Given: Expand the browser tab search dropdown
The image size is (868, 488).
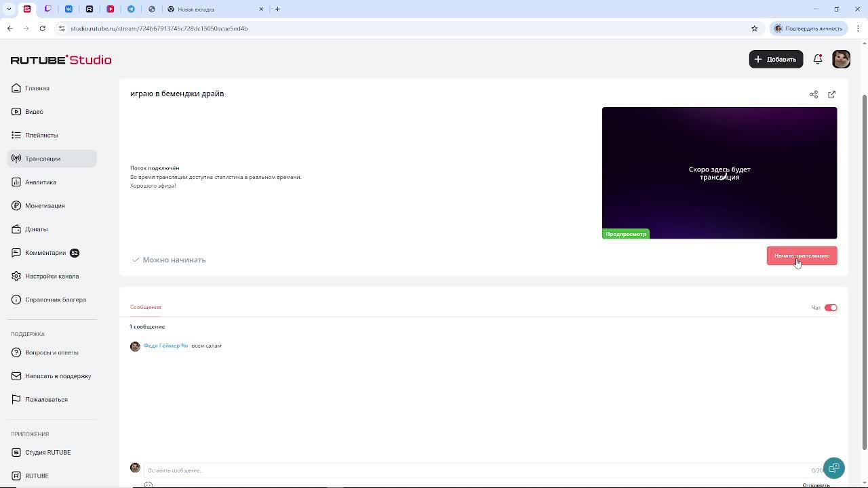Looking at the screenshot, I should (x=9, y=9).
